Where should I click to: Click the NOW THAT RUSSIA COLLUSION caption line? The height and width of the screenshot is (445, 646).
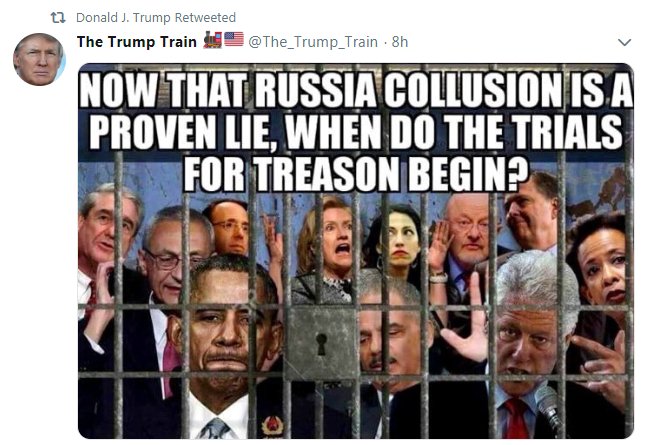click(356, 90)
